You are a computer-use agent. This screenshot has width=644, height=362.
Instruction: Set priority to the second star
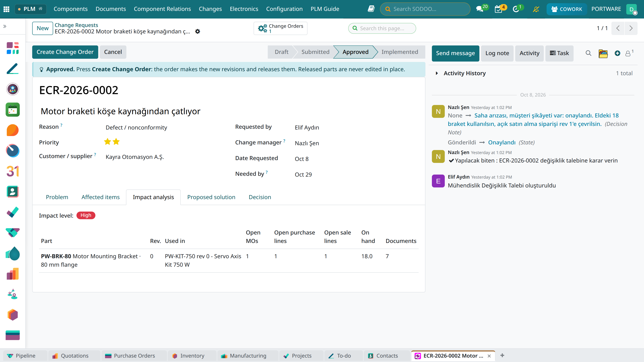point(116,142)
